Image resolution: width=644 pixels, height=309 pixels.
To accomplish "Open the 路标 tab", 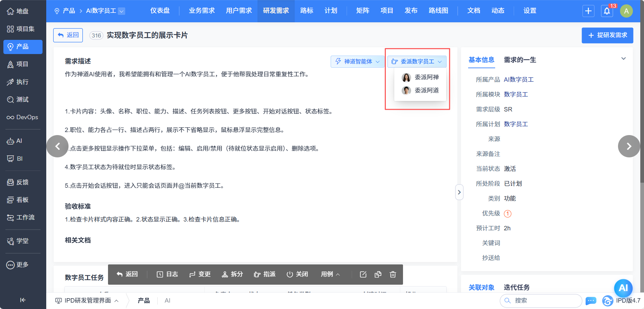I will (307, 11).
